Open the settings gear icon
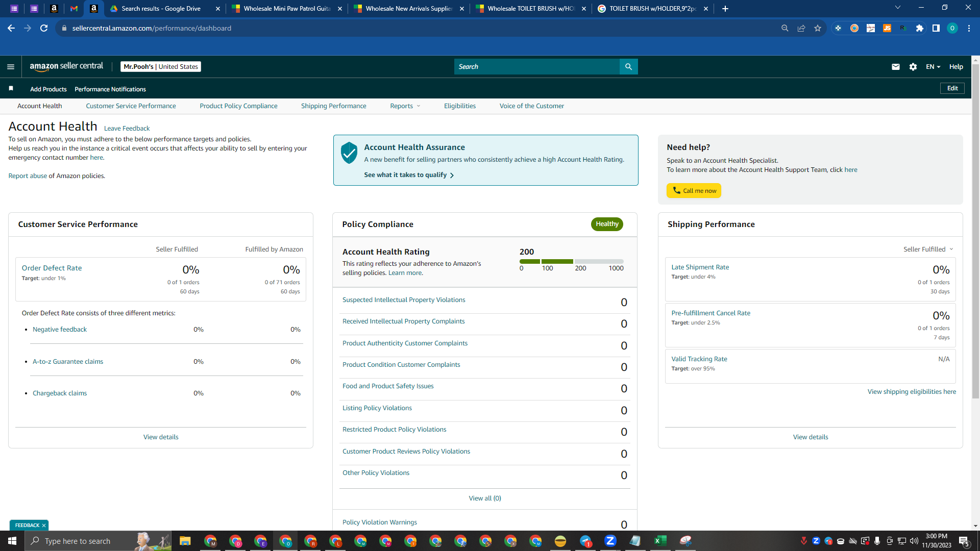 tap(913, 67)
